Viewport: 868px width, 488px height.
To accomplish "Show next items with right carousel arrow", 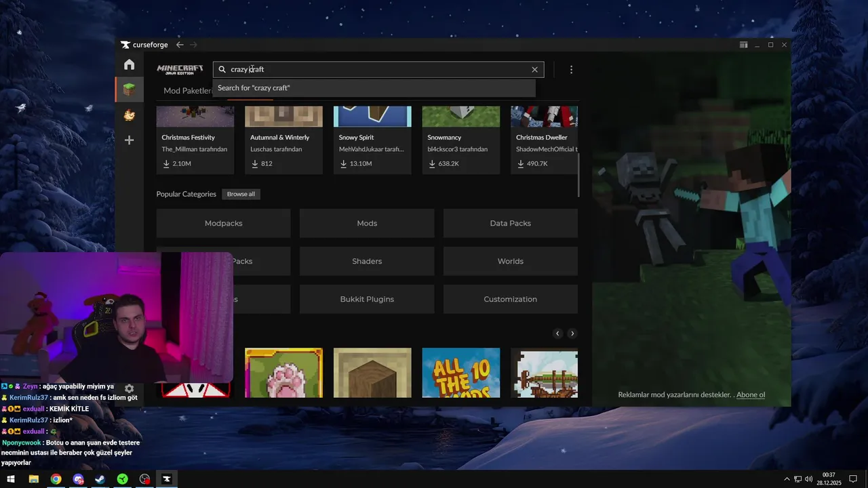I will click(572, 333).
